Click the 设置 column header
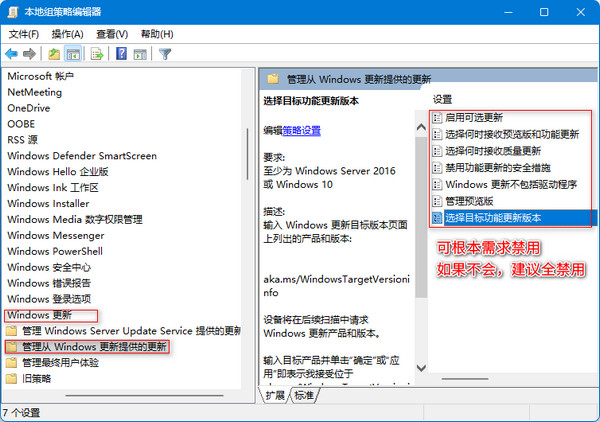Screen dimensions: 600x422 click(x=443, y=99)
